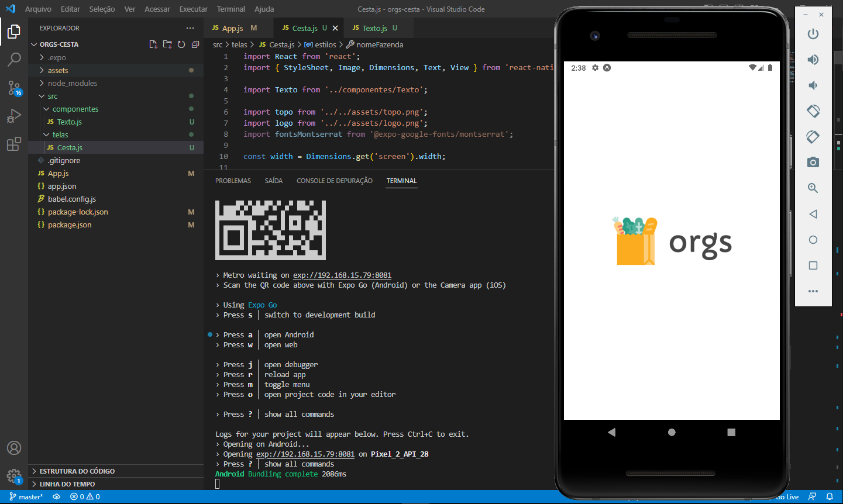Click the sync changes cloud icon in status bar
The height and width of the screenshot is (504, 843).
click(x=57, y=497)
